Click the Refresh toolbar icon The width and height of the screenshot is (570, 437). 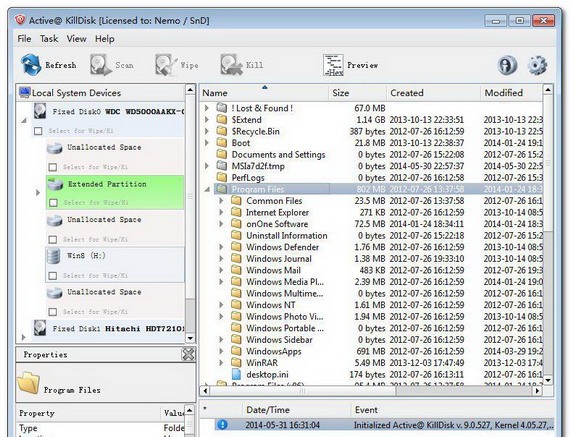[31, 65]
